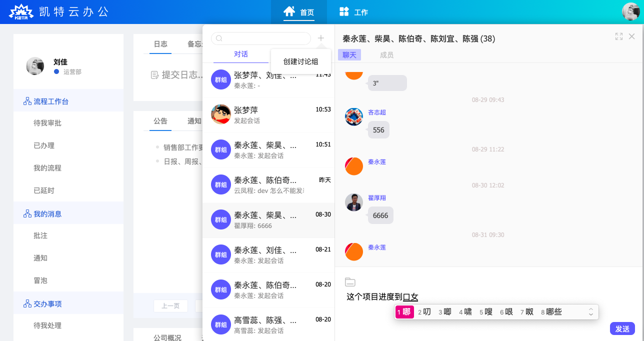
Task: Open 通知 in the sidebar
Action: [40, 258]
